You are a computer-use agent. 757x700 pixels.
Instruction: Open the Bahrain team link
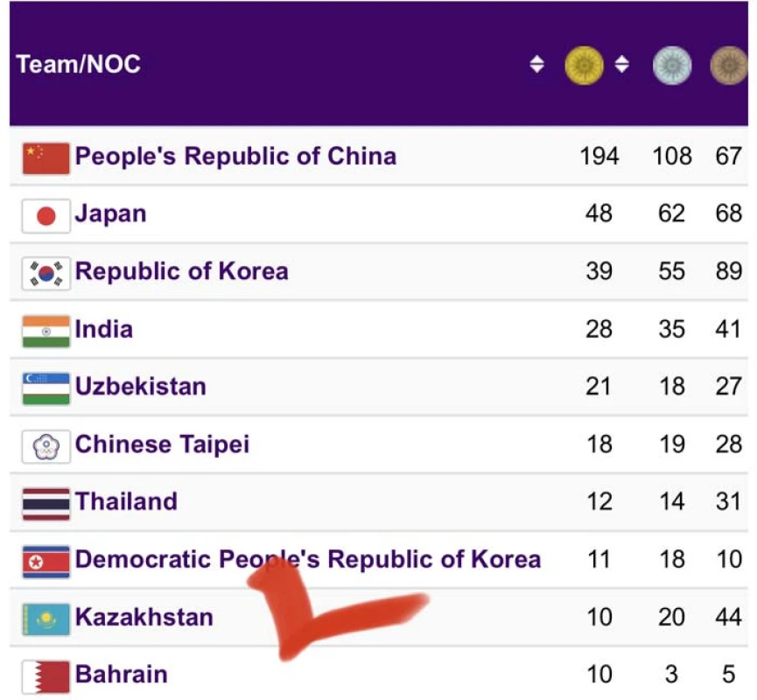(x=121, y=675)
